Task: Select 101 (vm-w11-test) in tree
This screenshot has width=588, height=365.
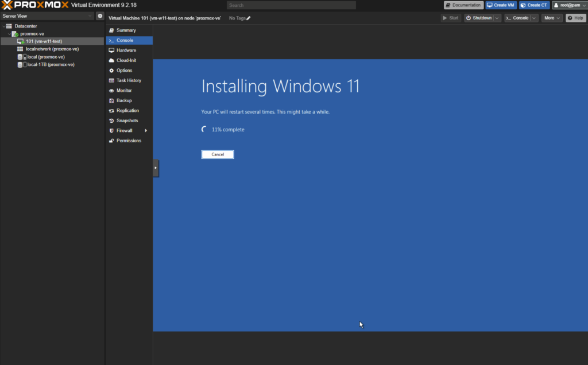Action: (x=52, y=41)
